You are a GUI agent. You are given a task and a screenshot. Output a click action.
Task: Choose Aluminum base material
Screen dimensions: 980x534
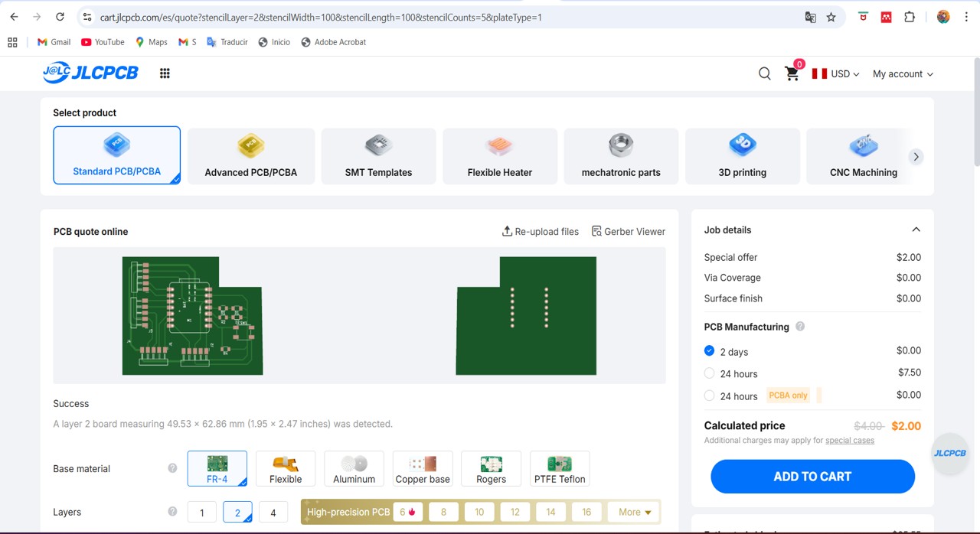coord(354,468)
